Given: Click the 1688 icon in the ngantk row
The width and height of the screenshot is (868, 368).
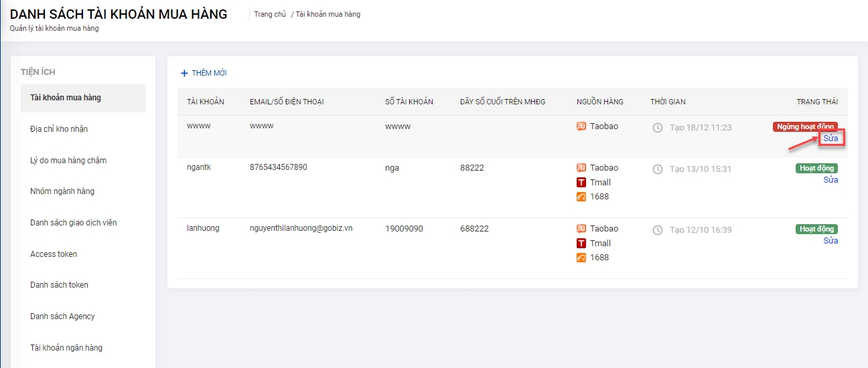Looking at the screenshot, I should [x=581, y=197].
